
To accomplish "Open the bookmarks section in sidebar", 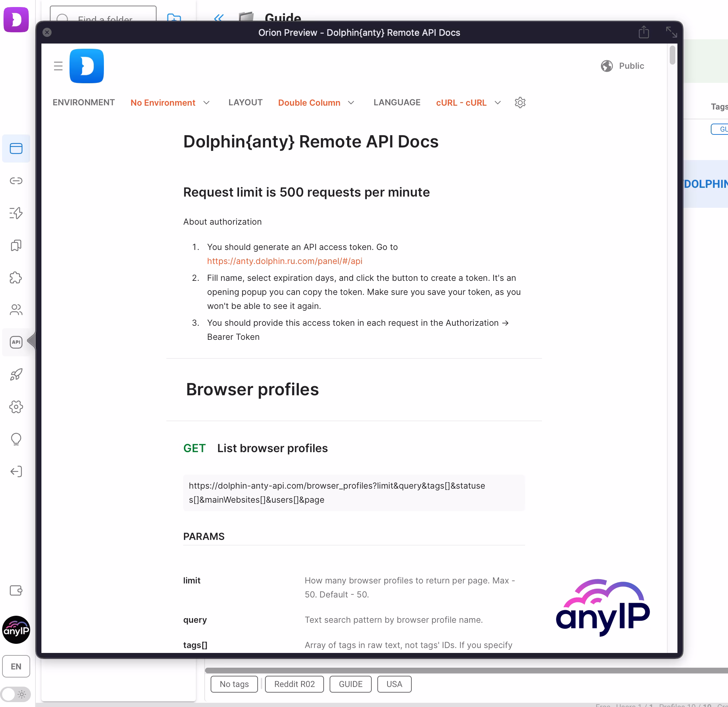I will pyautogui.click(x=16, y=245).
